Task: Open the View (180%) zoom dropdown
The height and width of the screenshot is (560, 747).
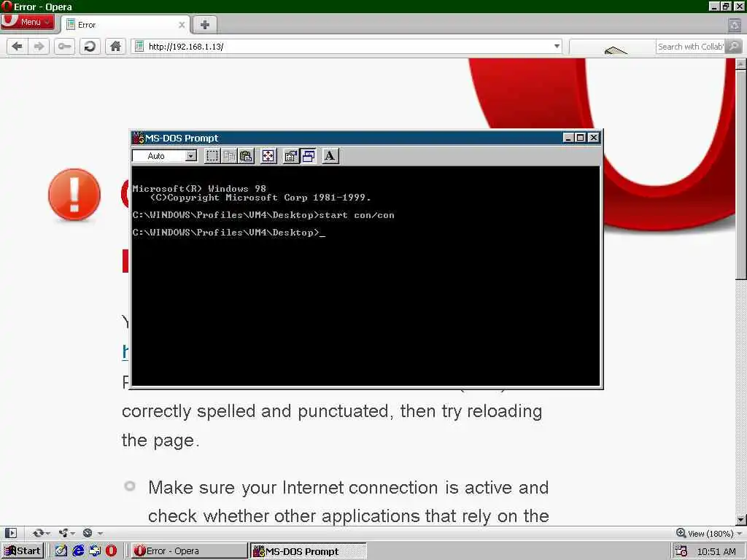Action: tap(714, 533)
